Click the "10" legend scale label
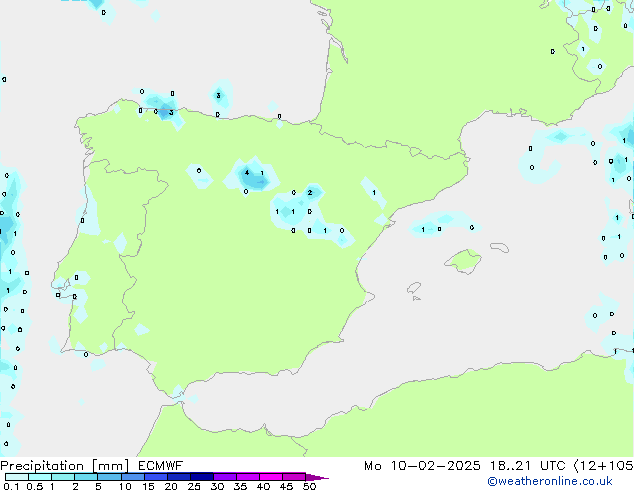Viewport: 634px width, 490px height. [x=125, y=486]
